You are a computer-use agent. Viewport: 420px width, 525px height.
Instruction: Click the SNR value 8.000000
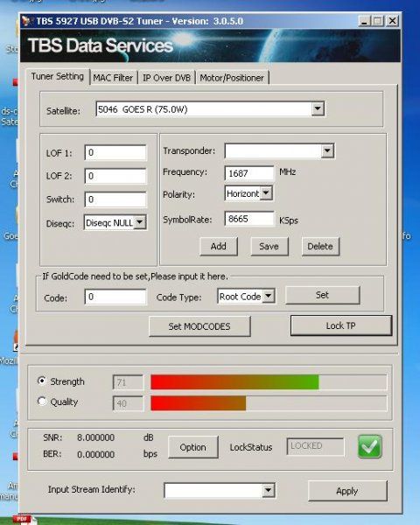pyautogui.click(x=95, y=437)
